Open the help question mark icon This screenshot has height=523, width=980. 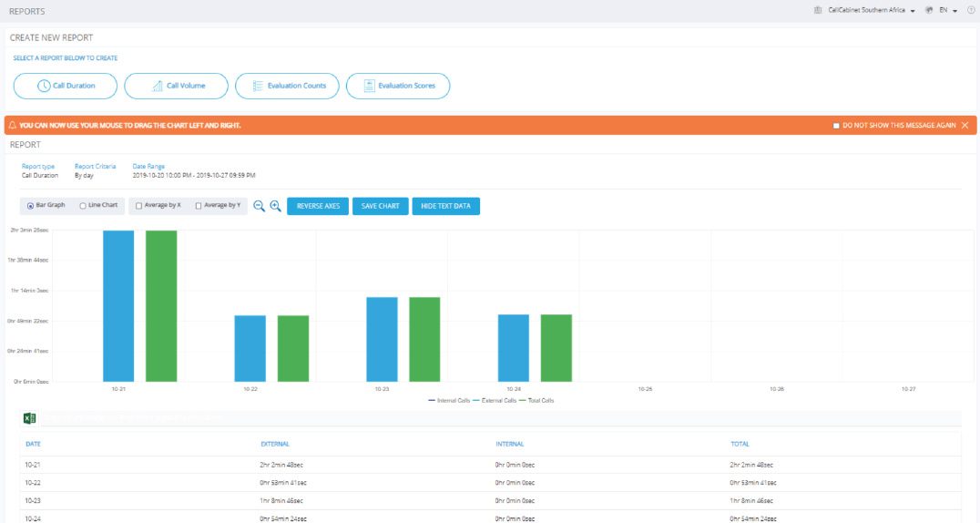971,11
